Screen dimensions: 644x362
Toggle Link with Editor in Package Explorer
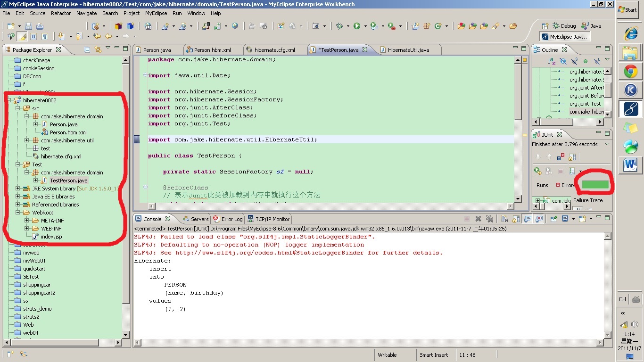click(x=98, y=49)
